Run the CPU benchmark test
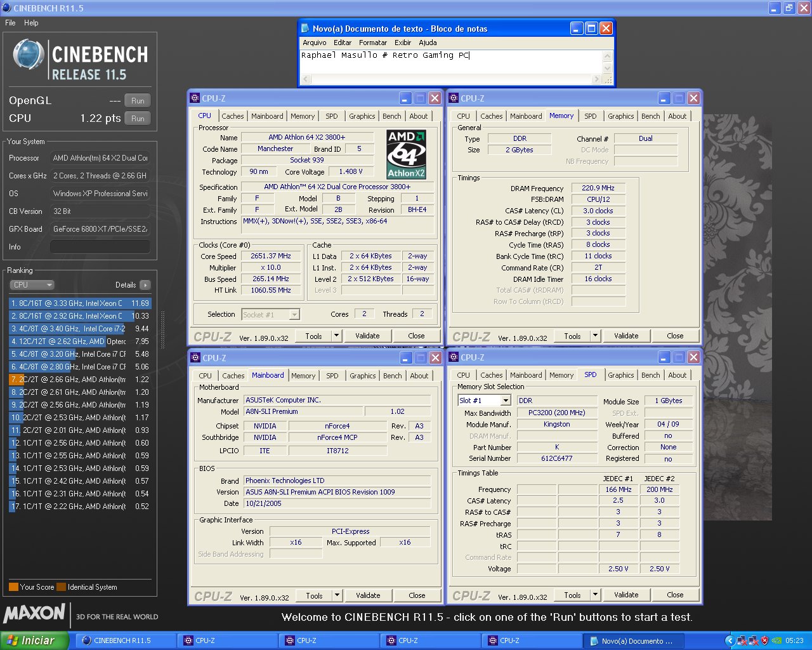This screenshot has width=812, height=650. tap(138, 118)
